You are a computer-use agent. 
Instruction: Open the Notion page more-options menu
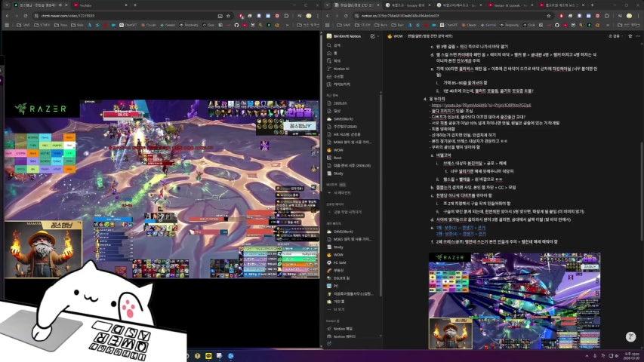pyautogui.click(x=638, y=36)
